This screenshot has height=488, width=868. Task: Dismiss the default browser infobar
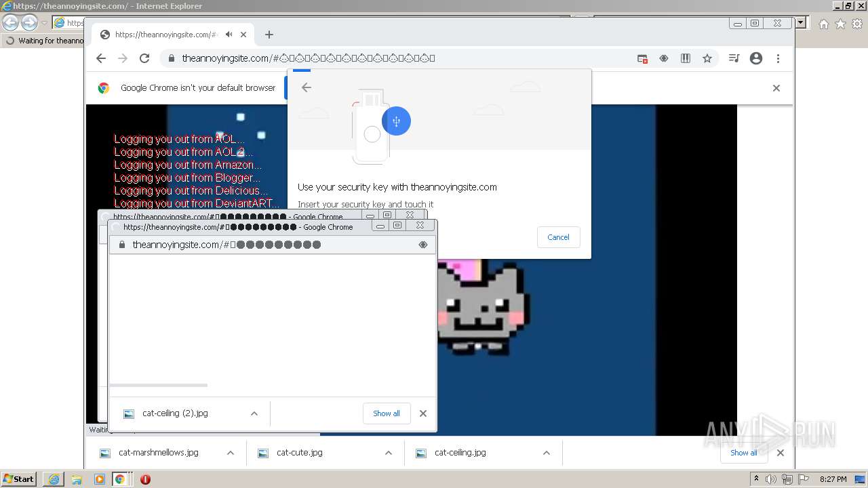776,88
